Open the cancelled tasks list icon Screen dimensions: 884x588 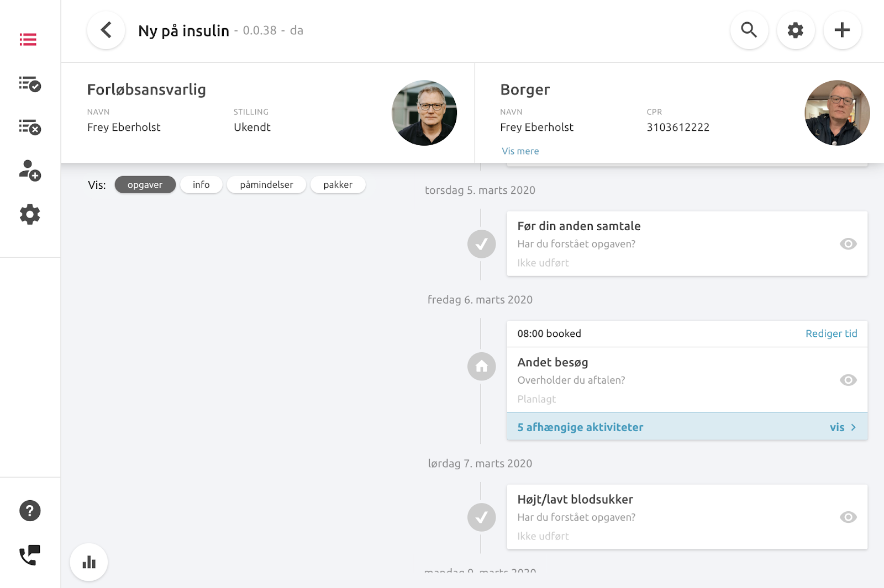coord(30,127)
